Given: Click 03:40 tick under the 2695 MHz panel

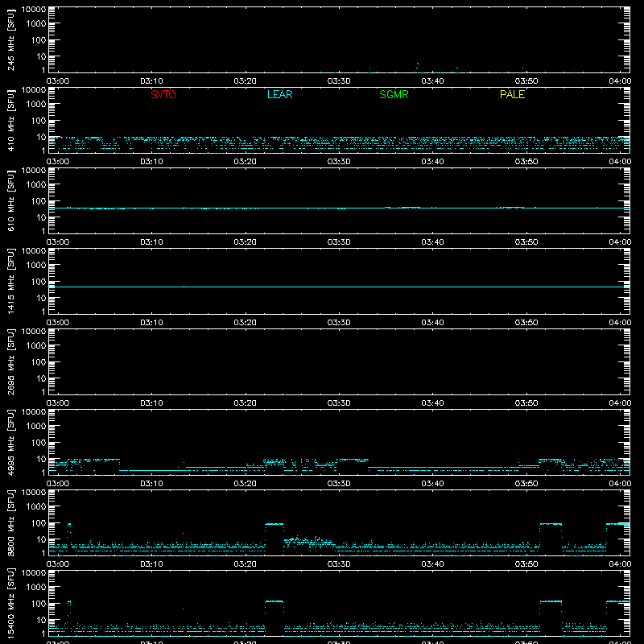Looking at the screenshot, I should pos(432,403).
